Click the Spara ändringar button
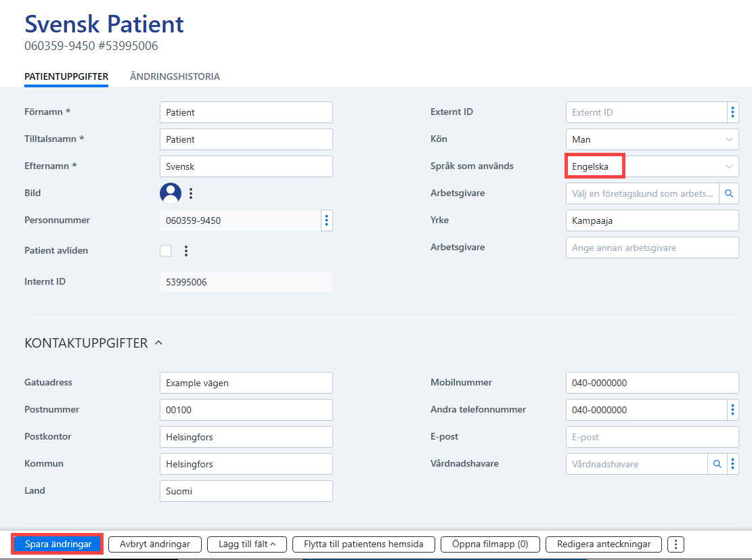The height and width of the screenshot is (560, 752). pos(58,544)
